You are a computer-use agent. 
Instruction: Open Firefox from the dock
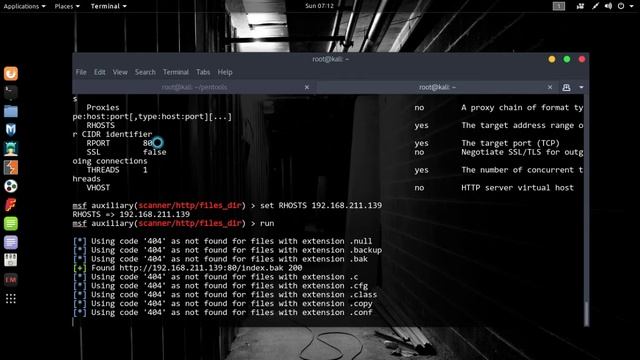(11, 73)
